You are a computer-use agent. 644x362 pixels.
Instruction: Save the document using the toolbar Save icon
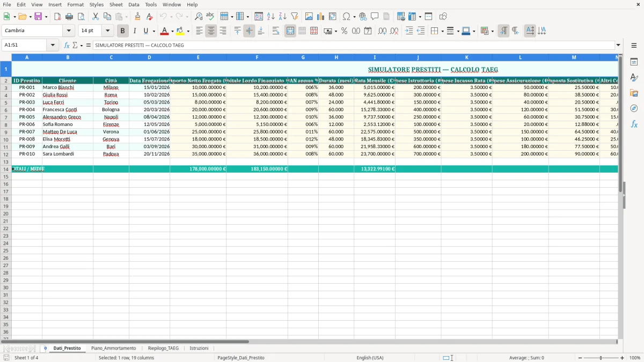(x=38, y=17)
